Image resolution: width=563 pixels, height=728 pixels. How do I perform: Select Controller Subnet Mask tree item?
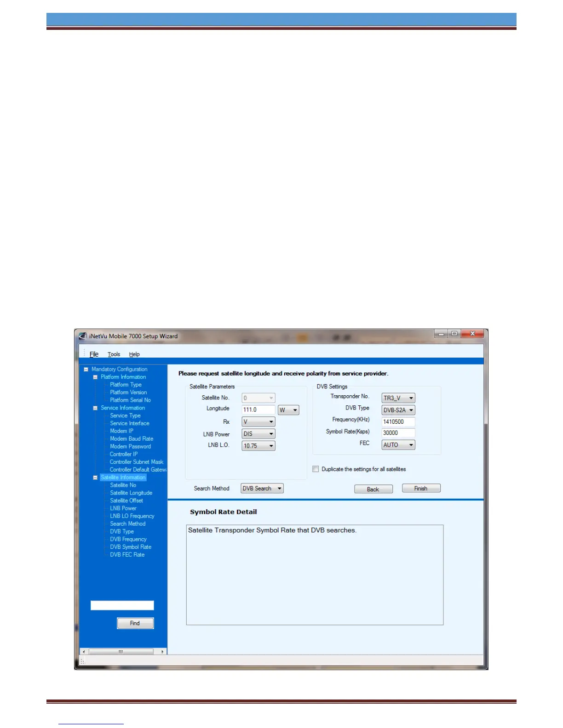[137, 462]
